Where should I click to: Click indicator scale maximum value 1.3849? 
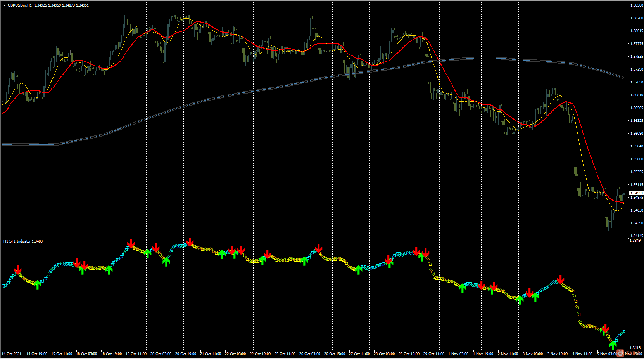coord(635,241)
